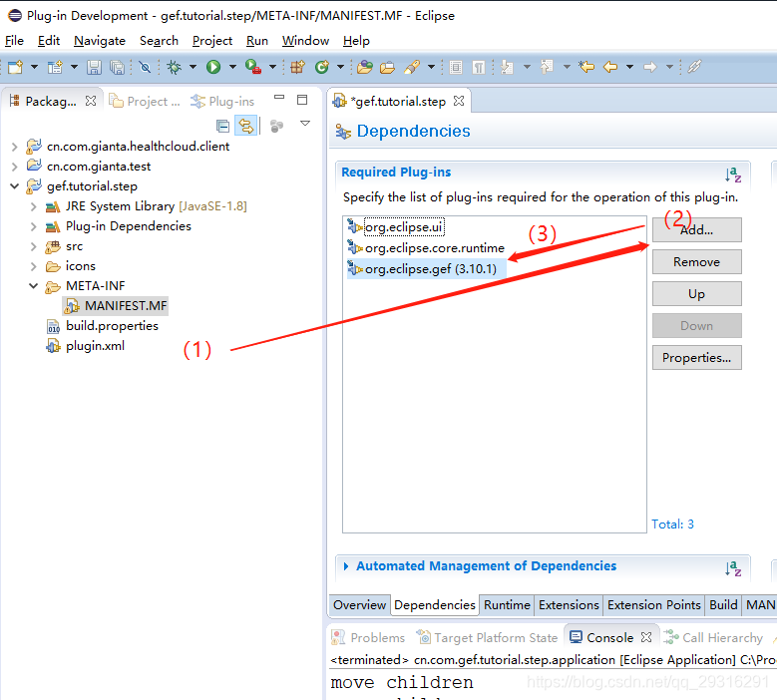Click the Pin Editor toolbar icon
777x700 pixels.
click(x=695, y=67)
